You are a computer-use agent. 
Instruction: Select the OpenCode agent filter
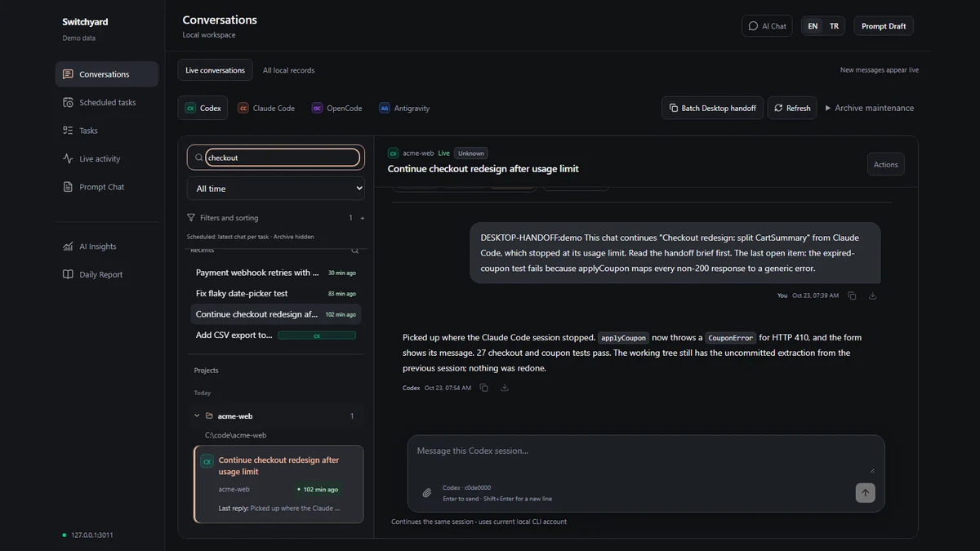336,108
